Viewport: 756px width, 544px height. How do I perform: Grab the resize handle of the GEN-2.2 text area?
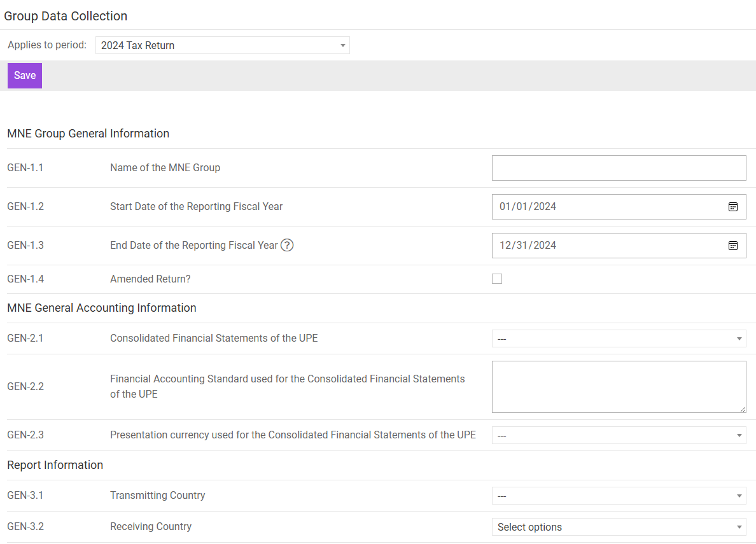click(x=742, y=408)
